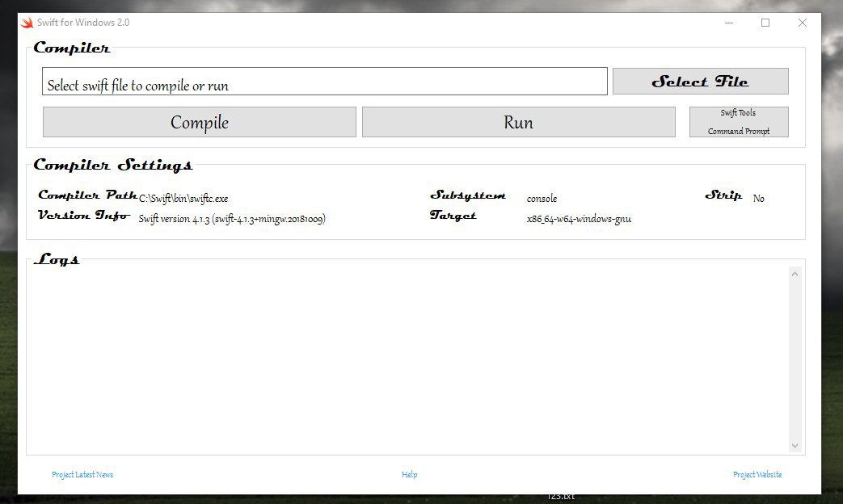Click the Logs scrollbar up arrow
Viewport: 843px width, 504px height.
tap(795, 274)
